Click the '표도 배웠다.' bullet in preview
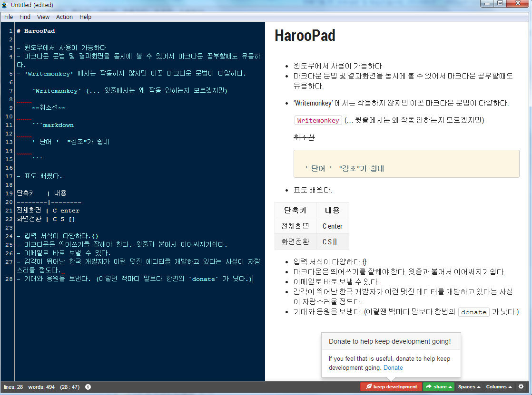 pos(313,190)
